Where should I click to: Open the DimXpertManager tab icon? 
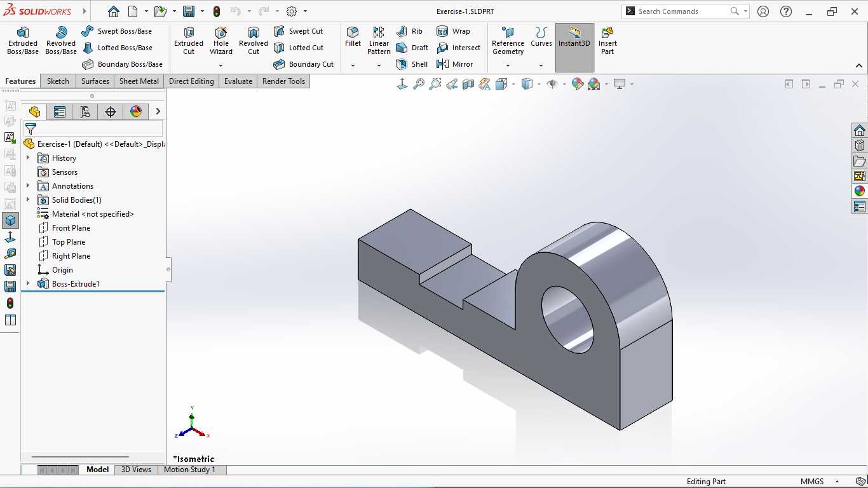111,112
